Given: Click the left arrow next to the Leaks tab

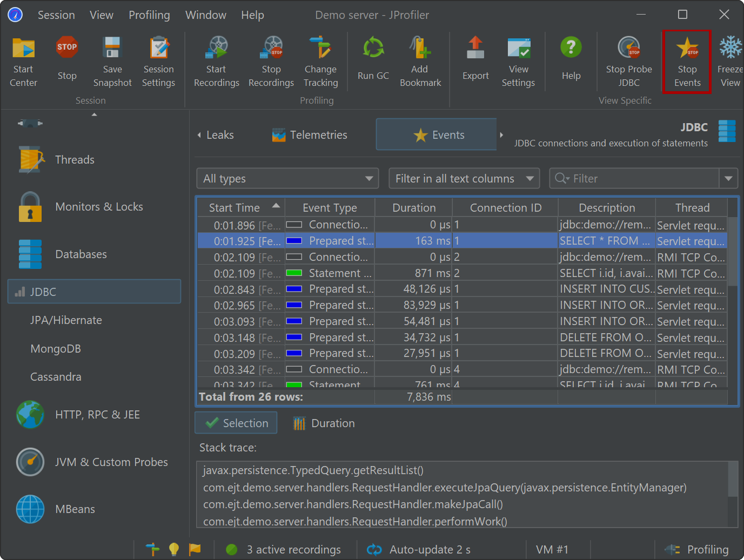Looking at the screenshot, I should coord(199,135).
